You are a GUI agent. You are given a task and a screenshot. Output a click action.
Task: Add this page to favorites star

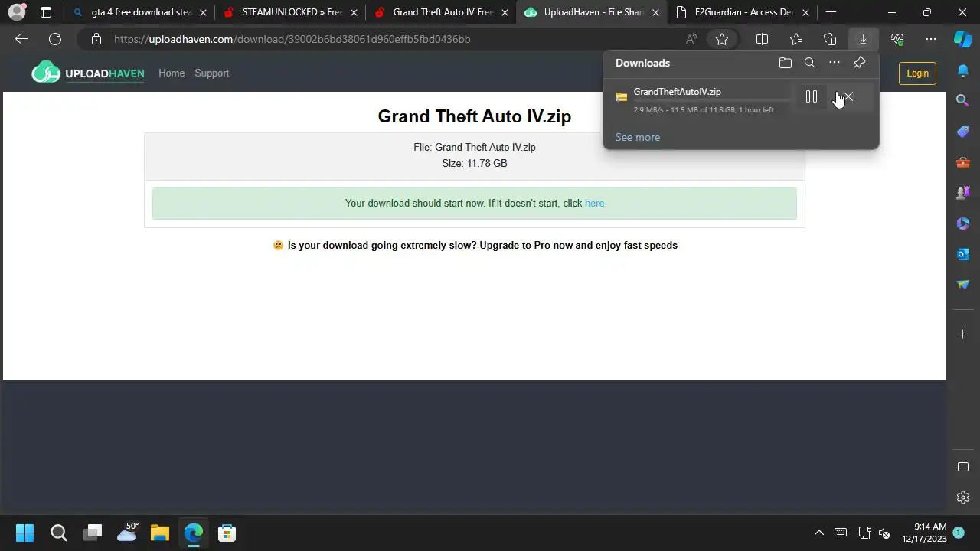[x=722, y=39]
